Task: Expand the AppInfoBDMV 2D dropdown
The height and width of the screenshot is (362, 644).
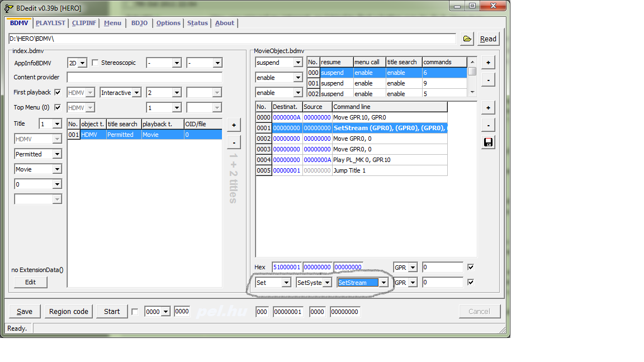Action: pos(83,63)
